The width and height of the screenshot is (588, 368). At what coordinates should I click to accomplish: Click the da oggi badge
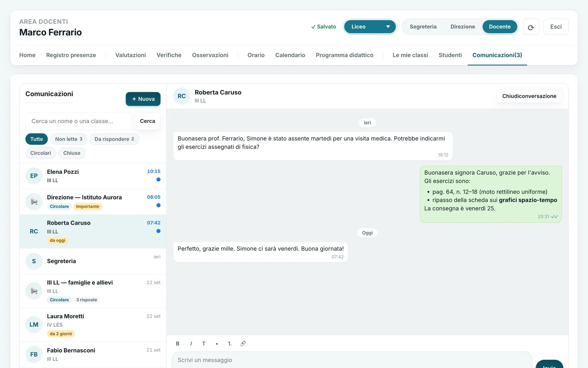pyautogui.click(x=57, y=240)
